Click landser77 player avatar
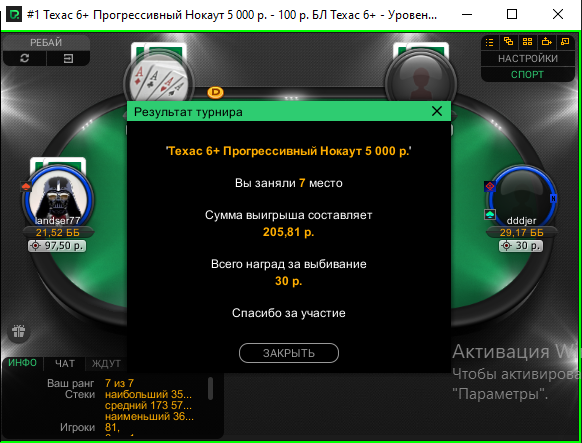Image resolution: width=582 pixels, height=443 pixels. 58,198
